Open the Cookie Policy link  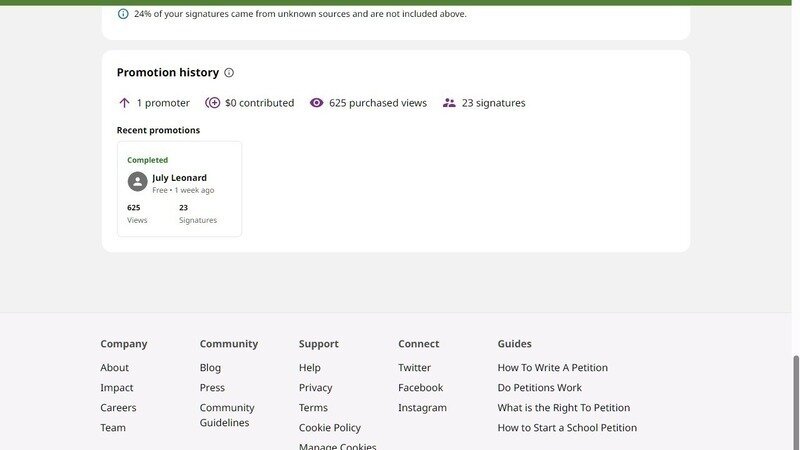tap(329, 428)
